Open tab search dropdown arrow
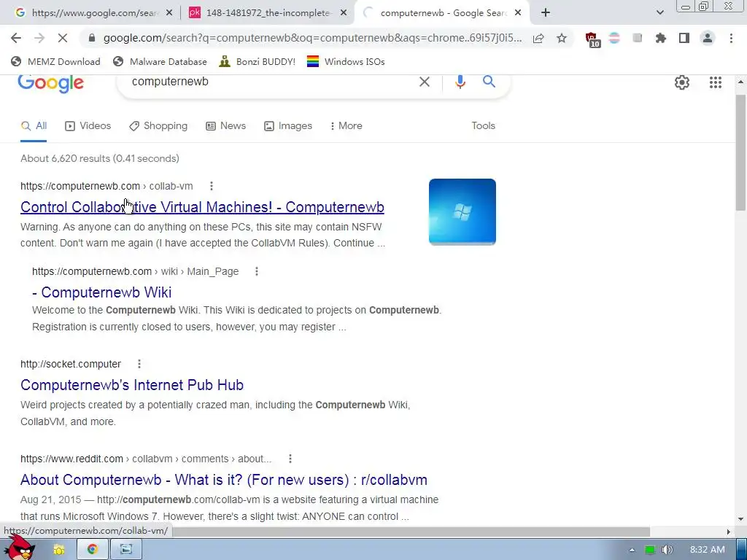 pyautogui.click(x=659, y=13)
